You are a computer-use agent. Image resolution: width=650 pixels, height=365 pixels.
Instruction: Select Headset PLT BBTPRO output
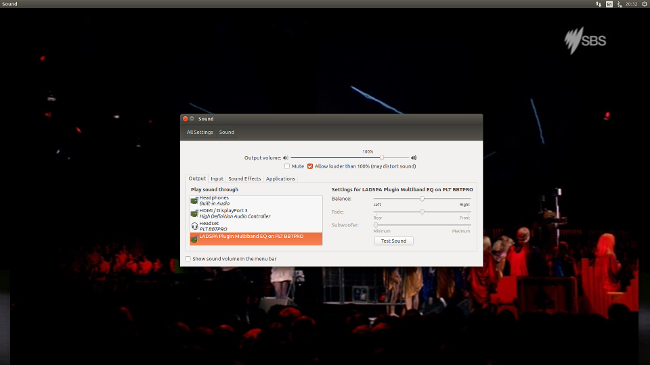(256, 226)
